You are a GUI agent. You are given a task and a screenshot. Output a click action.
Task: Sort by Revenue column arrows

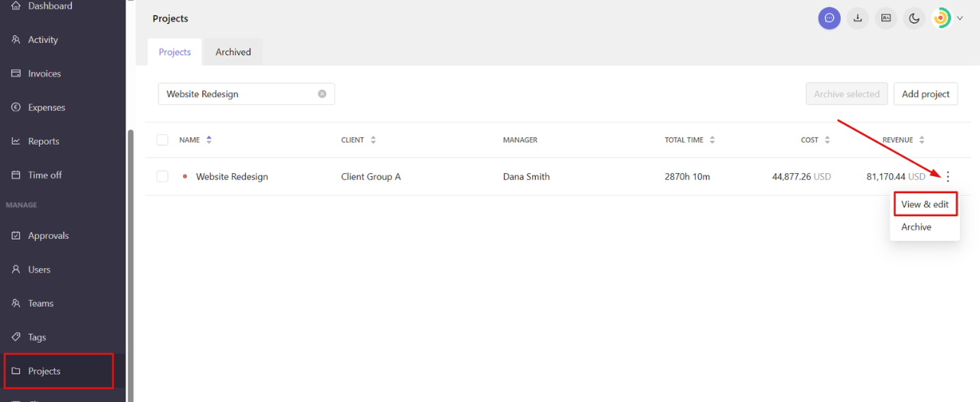pyautogui.click(x=922, y=140)
